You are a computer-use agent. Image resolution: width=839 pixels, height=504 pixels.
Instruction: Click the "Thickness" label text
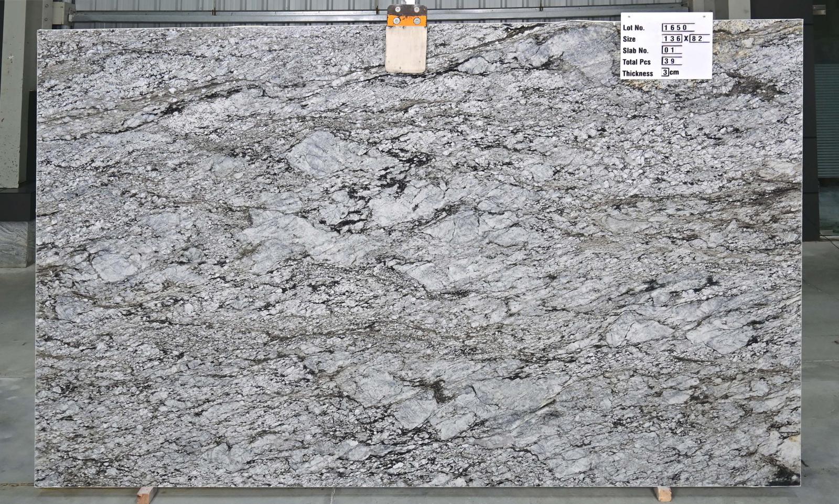coord(637,74)
